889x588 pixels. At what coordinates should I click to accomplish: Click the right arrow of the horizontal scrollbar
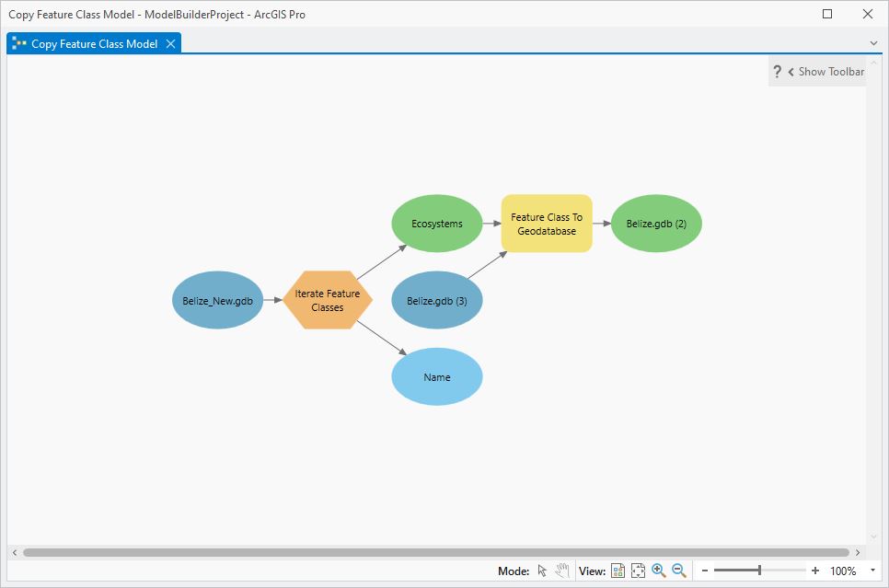click(859, 552)
